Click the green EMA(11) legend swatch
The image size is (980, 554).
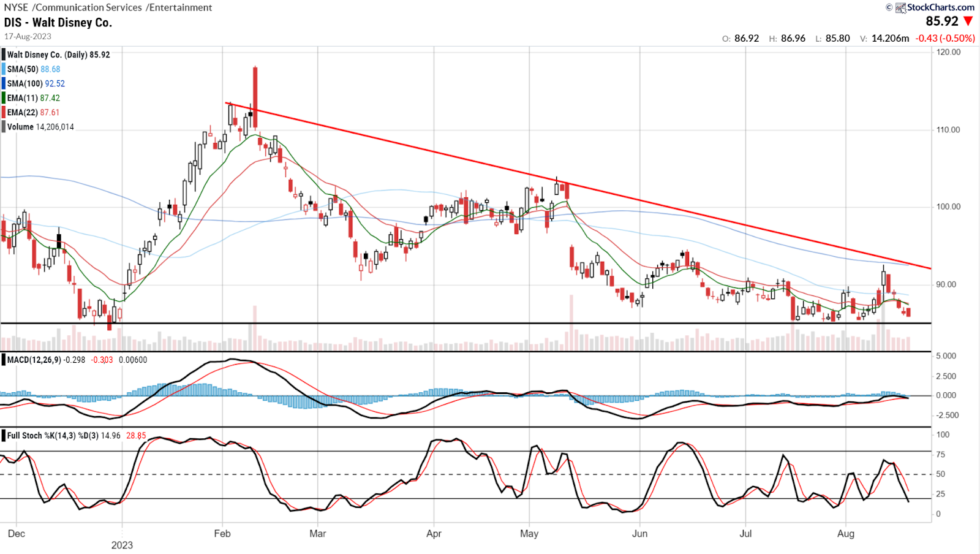pos(3,98)
